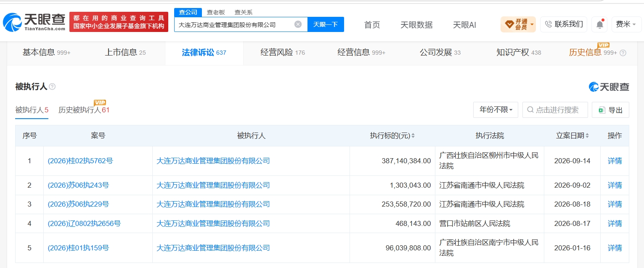The width and height of the screenshot is (644, 268).
Task: Click the filing date 2026-01-16
Action: tap(572, 248)
